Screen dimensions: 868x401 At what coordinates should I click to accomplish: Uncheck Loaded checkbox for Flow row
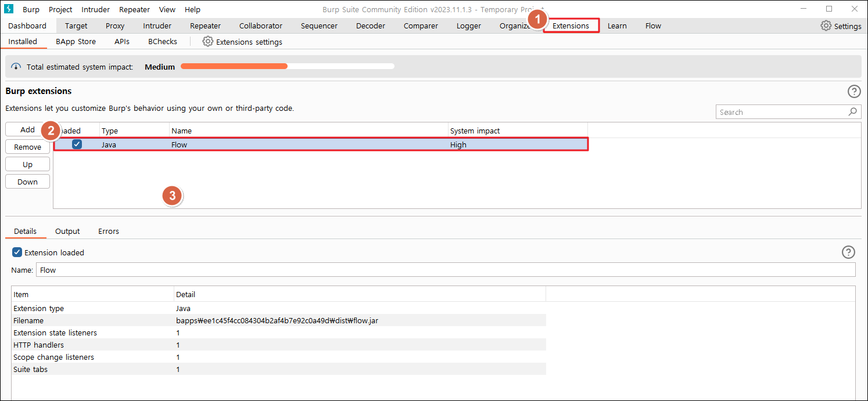tap(77, 144)
